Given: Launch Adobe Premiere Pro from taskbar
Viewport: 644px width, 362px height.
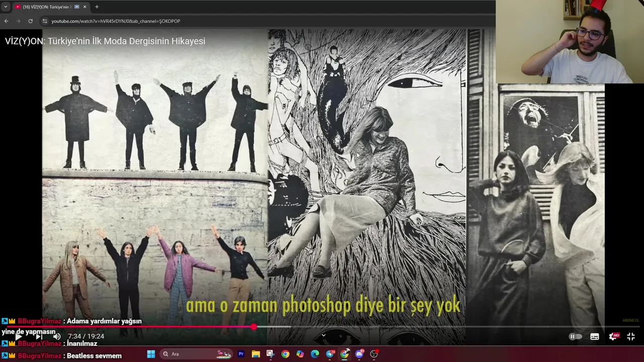Looking at the screenshot, I should 241,354.
